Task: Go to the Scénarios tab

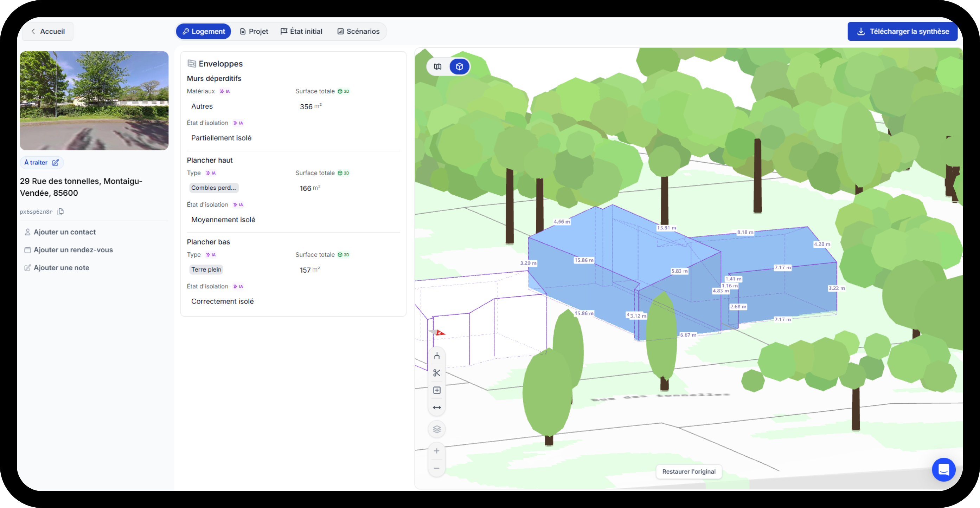Action: tap(358, 32)
